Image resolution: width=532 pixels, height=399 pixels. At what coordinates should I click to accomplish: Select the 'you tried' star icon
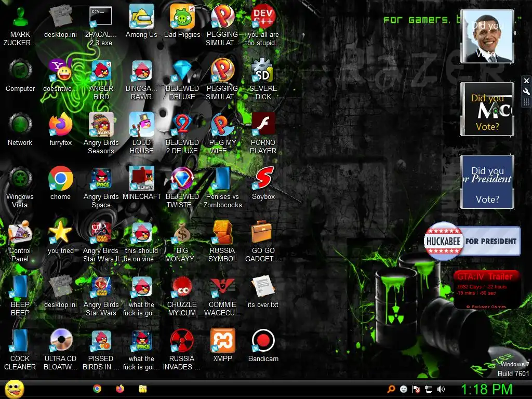tap(60, 237)
